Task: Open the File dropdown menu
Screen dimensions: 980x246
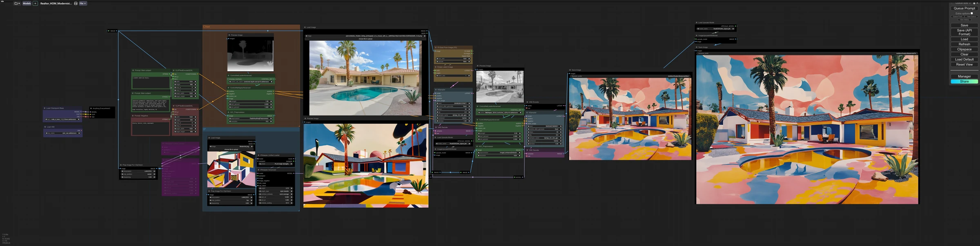Action: [83, 3]
